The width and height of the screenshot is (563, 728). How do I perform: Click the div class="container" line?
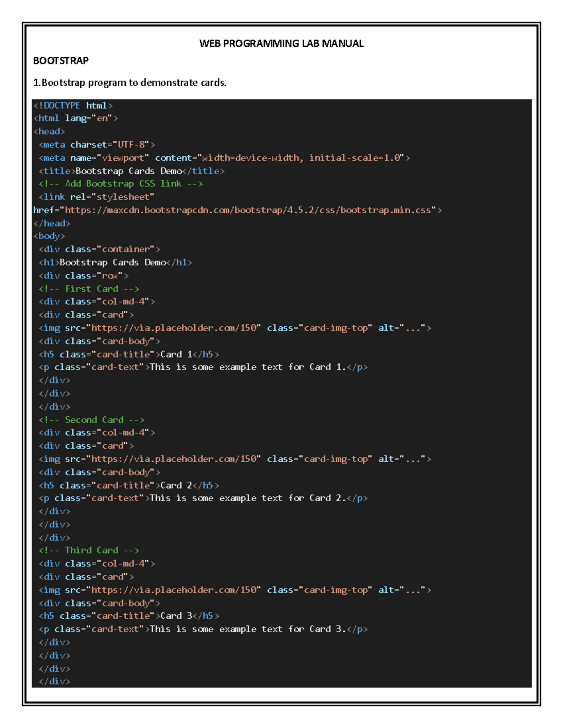click(x=99, y=249)
